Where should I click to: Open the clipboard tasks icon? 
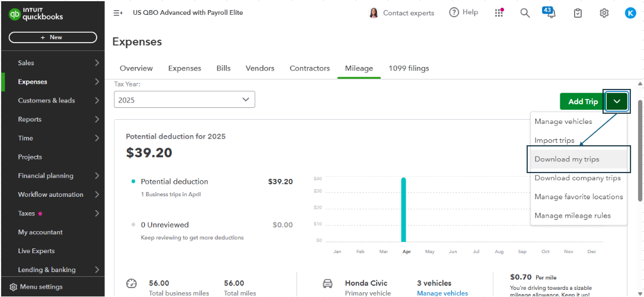[x=578, y=12]
